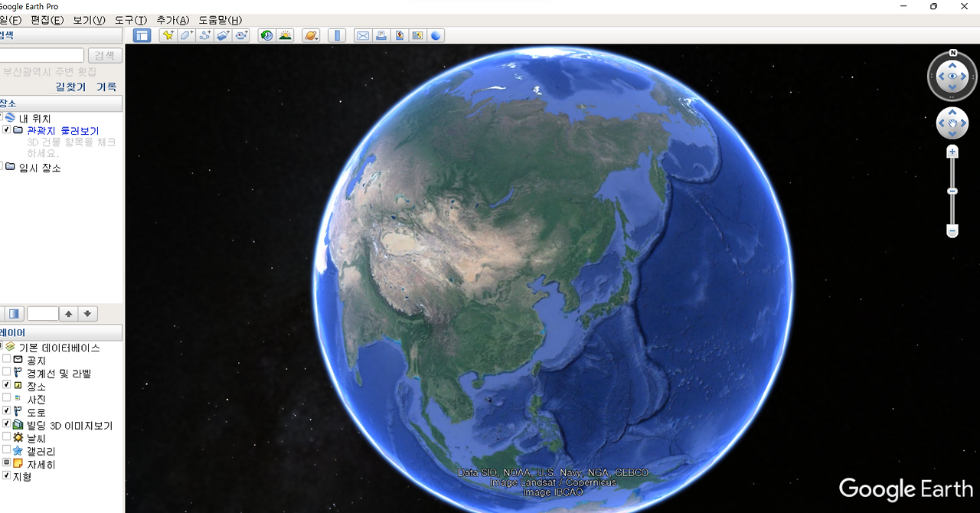Image resolution: width=980 pixels, height=513 pixels.
Task: Click the 공지 envelope layer icon
Action: click(x=18, y=360)
